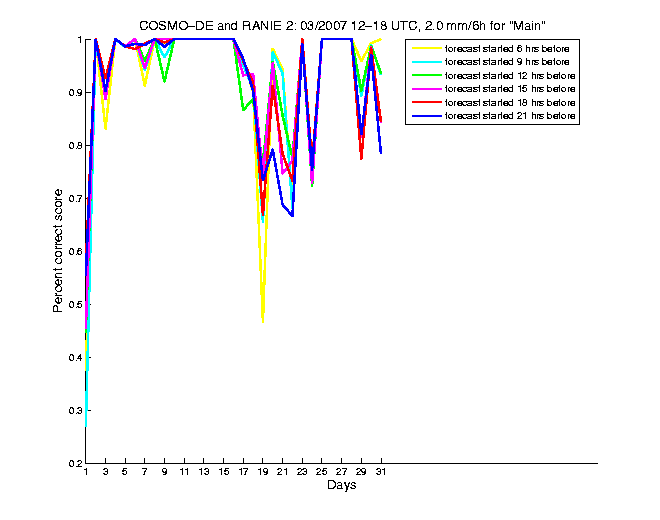Click the yellow line's lowest dip at day 19
Viewport: 660px width, 520px height.
point(263,322)
